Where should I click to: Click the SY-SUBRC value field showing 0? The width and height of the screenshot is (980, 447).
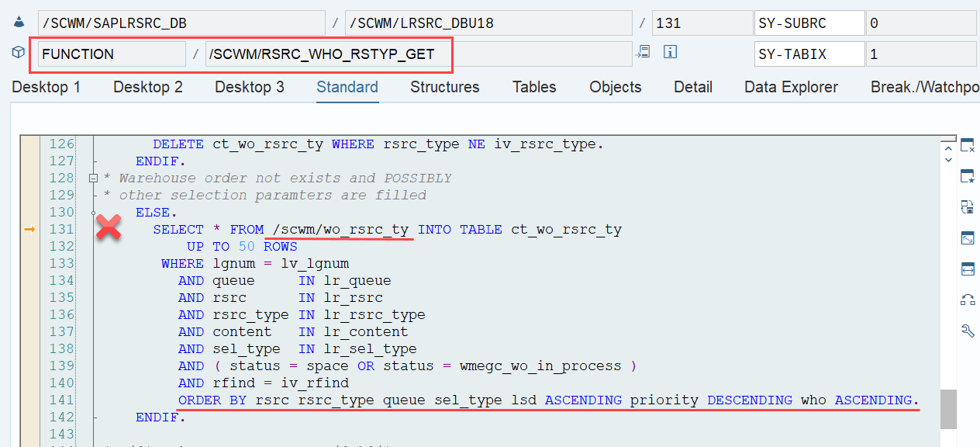[921, 23]
